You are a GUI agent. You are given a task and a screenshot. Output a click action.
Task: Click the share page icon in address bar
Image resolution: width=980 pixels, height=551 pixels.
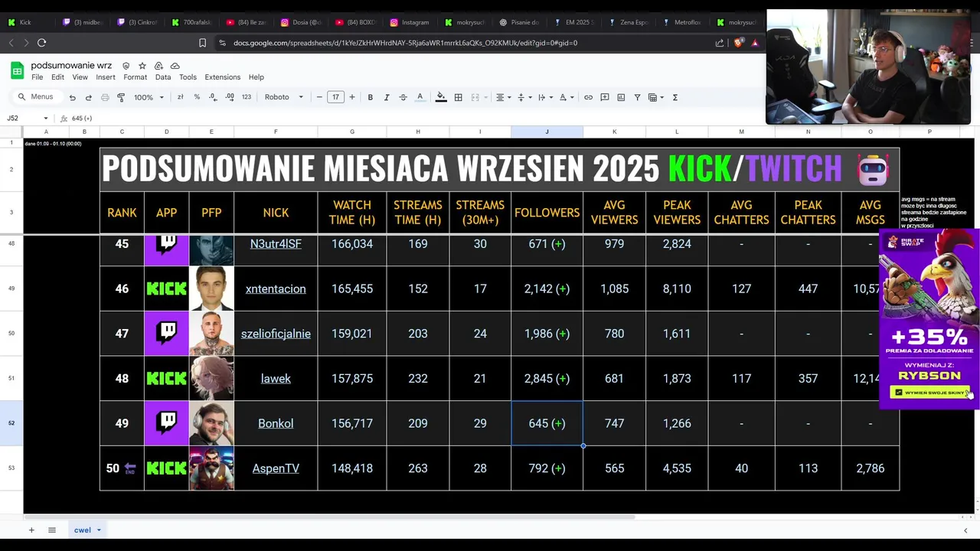720,43
